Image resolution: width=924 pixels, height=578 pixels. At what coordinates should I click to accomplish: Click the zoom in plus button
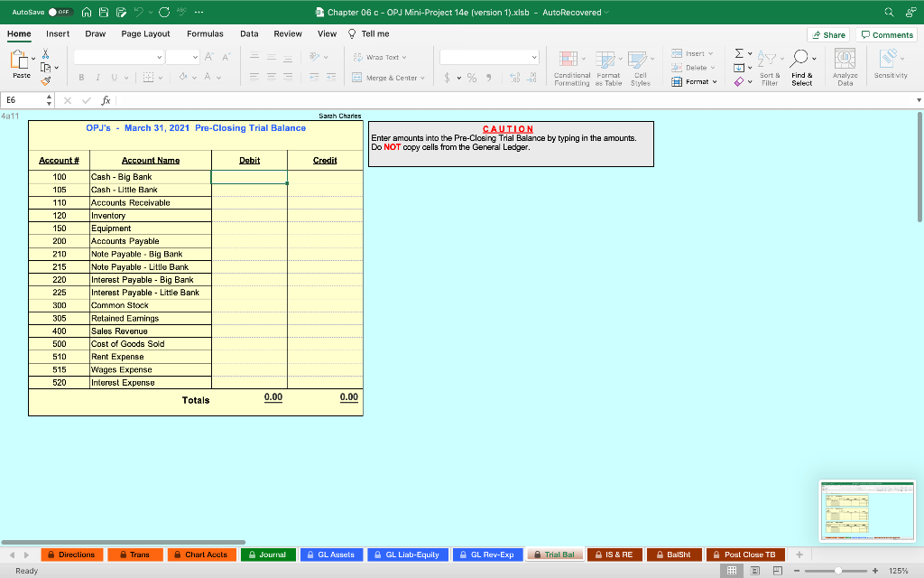click(x=875, y=571)
